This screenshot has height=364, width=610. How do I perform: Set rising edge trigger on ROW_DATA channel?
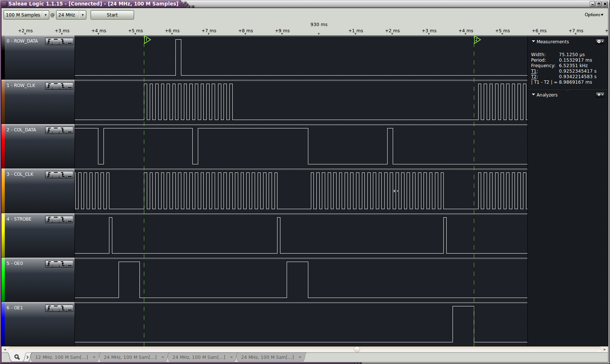tap(49, 41)
